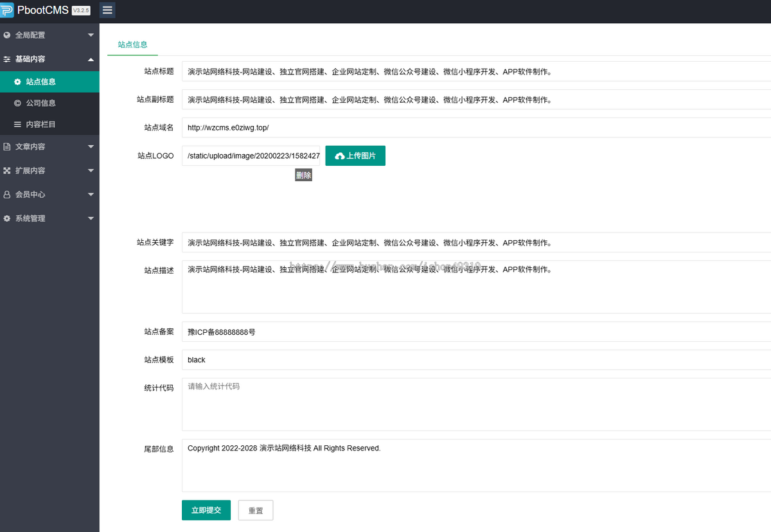Screen dimensions: 771x532
Task: Click the 站点备案 label
Action: click(x=159, y=332)
